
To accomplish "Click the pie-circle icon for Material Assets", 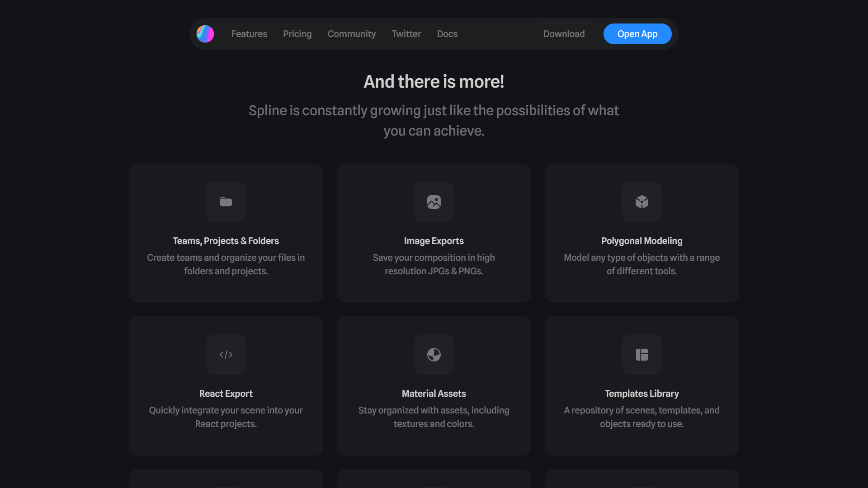I will click(434, 355).
